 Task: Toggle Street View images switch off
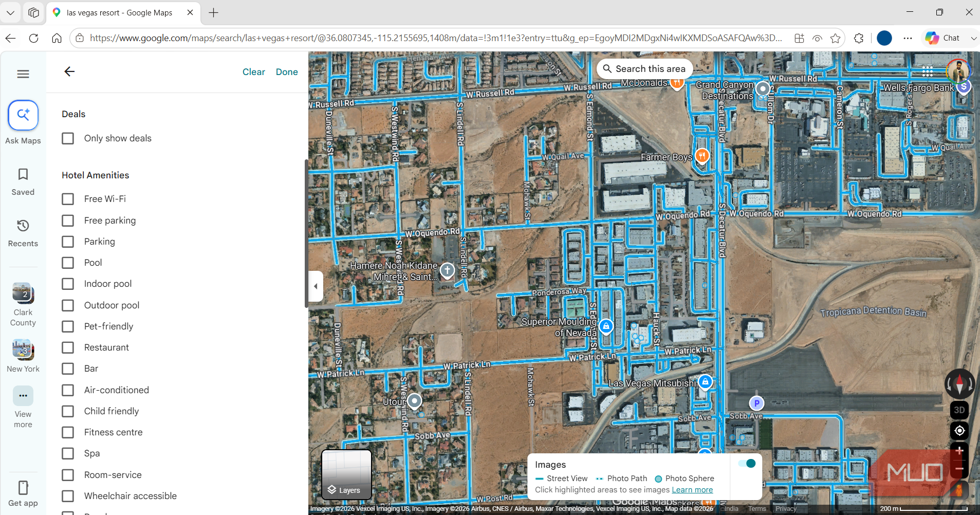(747, 464)
